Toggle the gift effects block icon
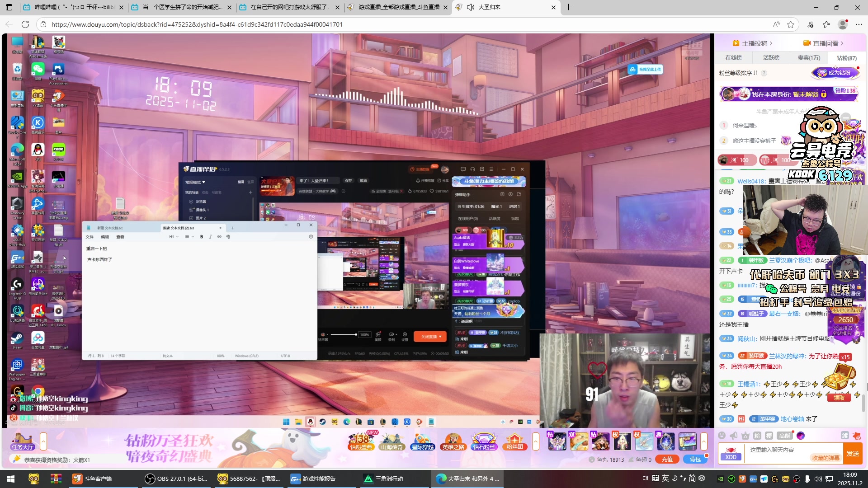Image resolution: width=868 pixels, height=488 pixels. coord(856,436)
